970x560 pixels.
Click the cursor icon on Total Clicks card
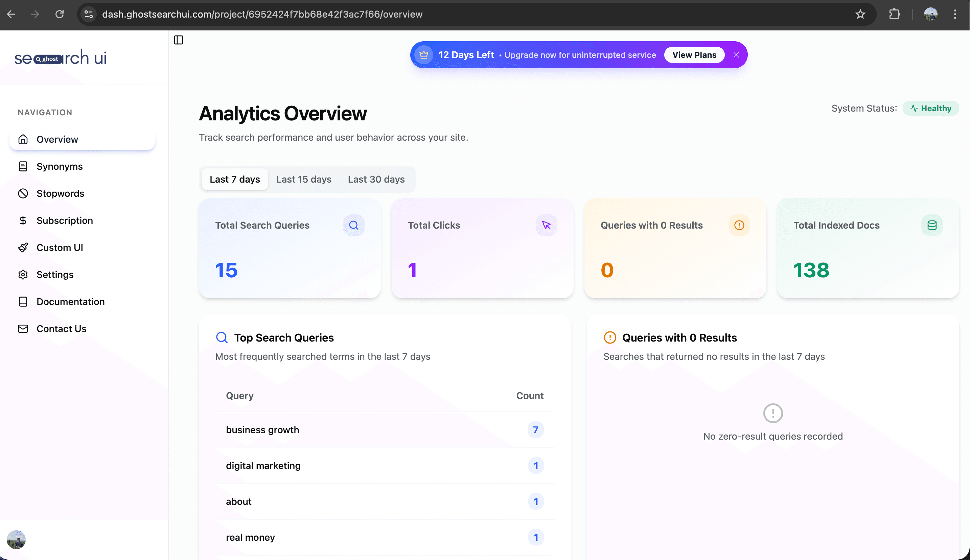pos(546,225)
